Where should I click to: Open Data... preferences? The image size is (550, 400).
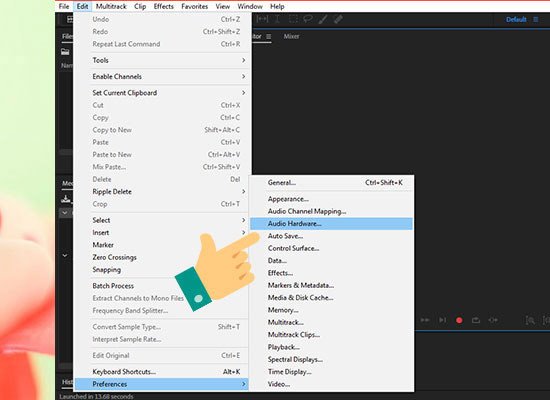tap(331, 260)
